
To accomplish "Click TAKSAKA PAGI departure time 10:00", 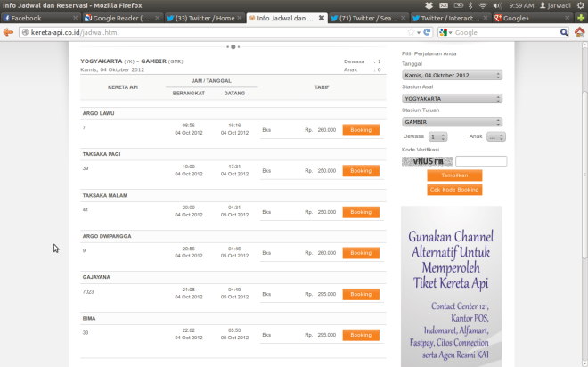I will (x=189, y=167).
